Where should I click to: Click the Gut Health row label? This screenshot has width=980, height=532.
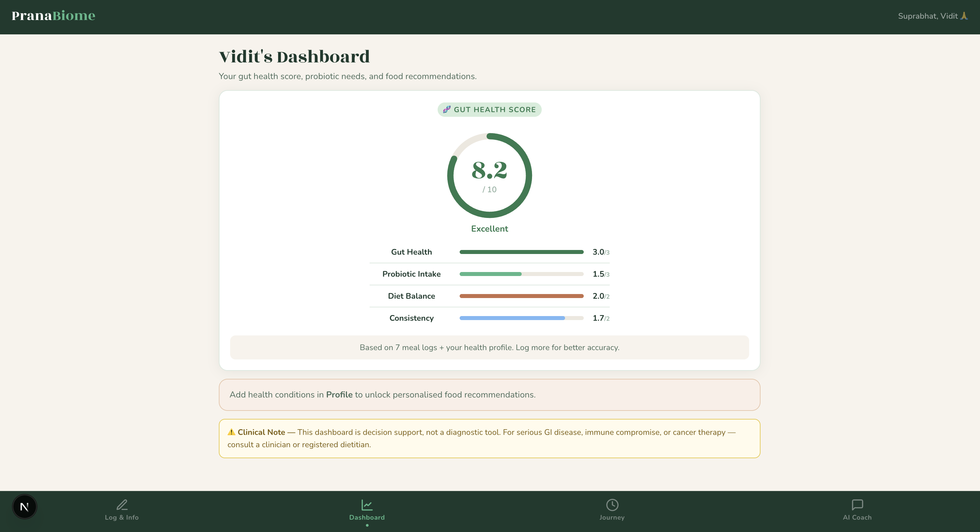pyautogui.click(x=411, y=252)
